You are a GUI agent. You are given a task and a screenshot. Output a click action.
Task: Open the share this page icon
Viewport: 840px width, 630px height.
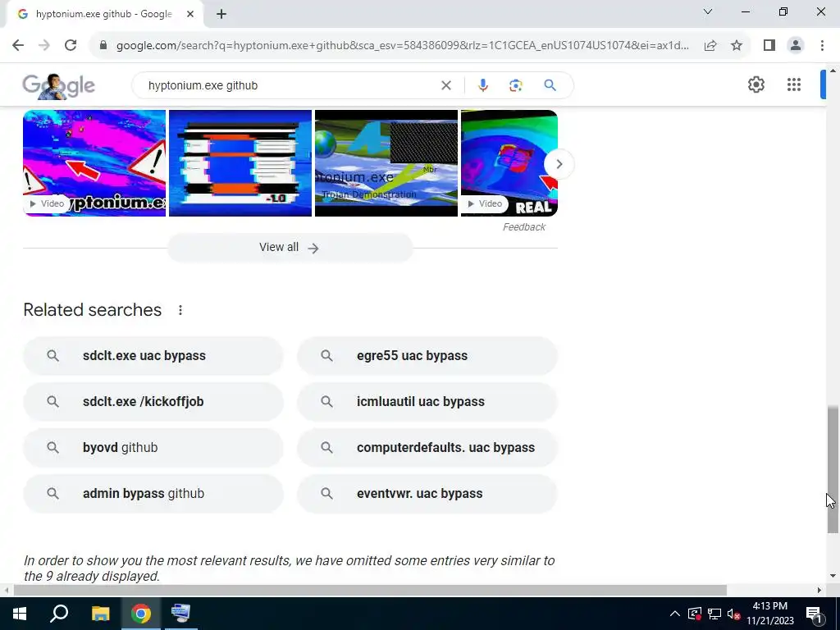pos(710,46)
